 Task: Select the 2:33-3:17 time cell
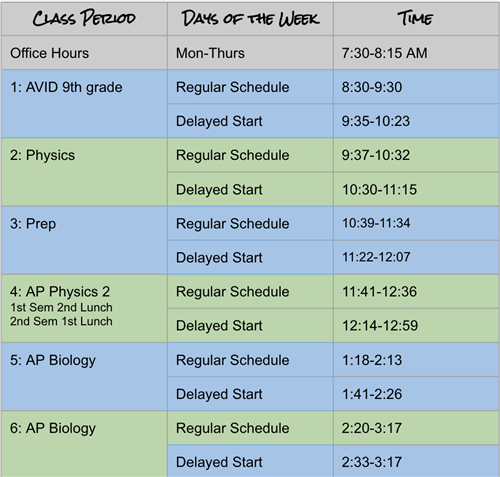point(416,461)
